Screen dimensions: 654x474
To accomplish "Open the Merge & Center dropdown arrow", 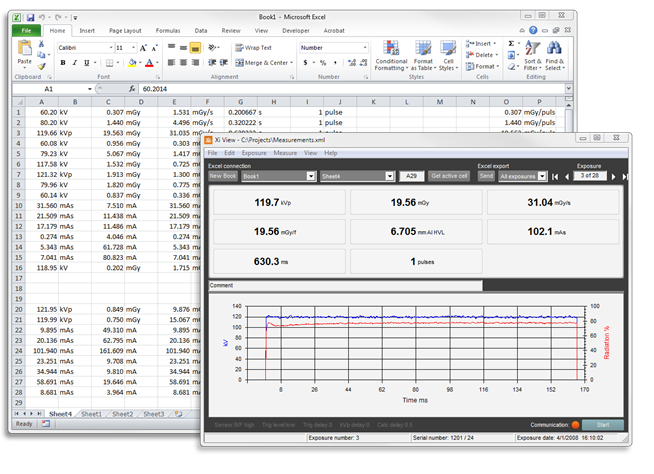I will 292,63.
